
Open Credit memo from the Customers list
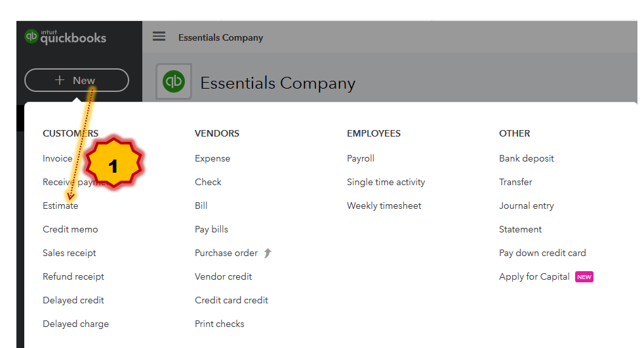(x=70, y=229)
